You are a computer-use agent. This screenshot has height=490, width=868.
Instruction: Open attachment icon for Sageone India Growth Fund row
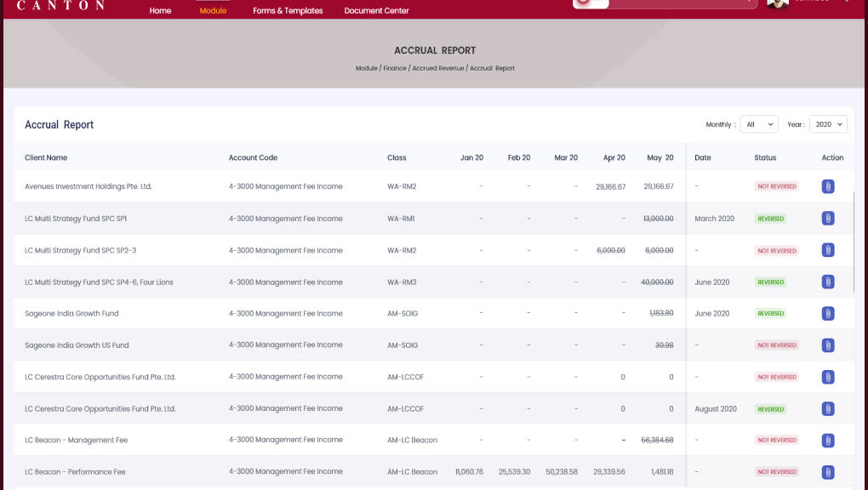828,313
